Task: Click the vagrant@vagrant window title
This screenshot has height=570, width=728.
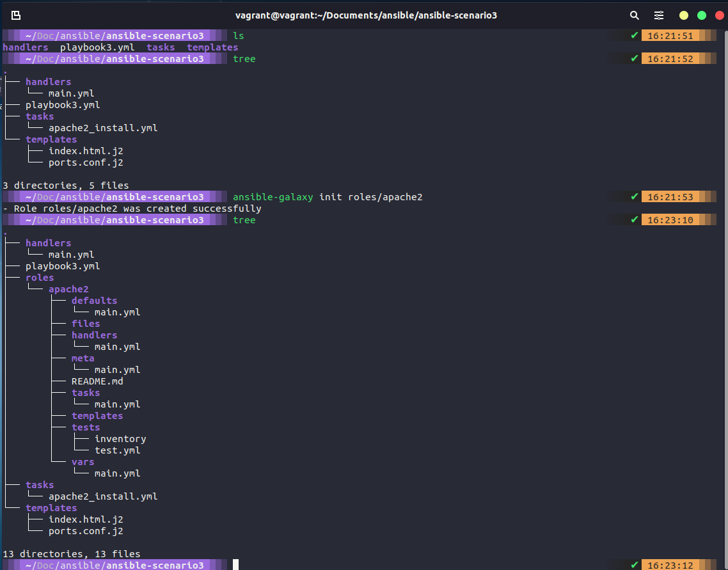Action: [x=367, y=15]
